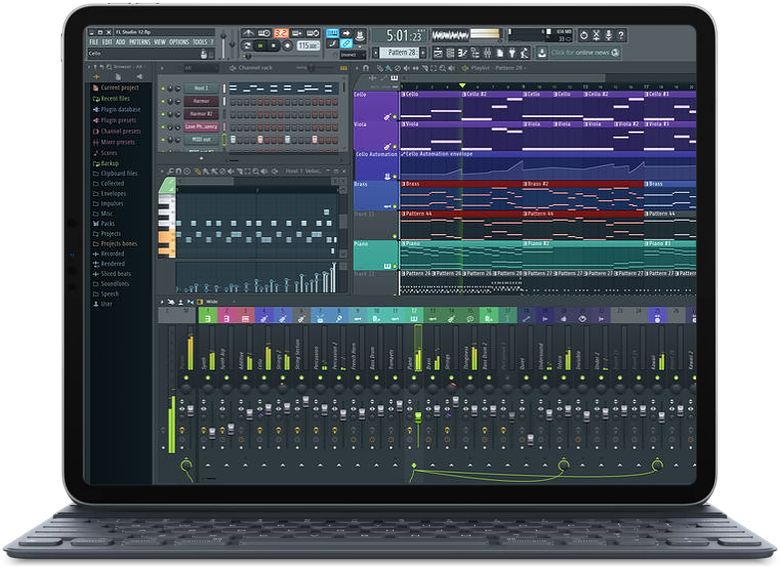Select pencil draw tool in piano roll toolbar
Image resolution: width=780 pixels, height=567 pixels.
point(197,172)
